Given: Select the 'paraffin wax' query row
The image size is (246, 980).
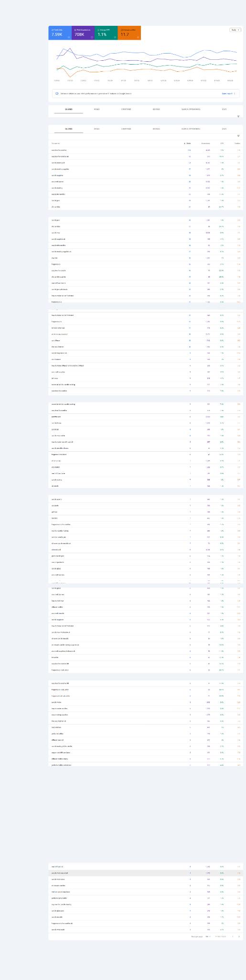Looking at the screenshot, I should coord(146,417).
